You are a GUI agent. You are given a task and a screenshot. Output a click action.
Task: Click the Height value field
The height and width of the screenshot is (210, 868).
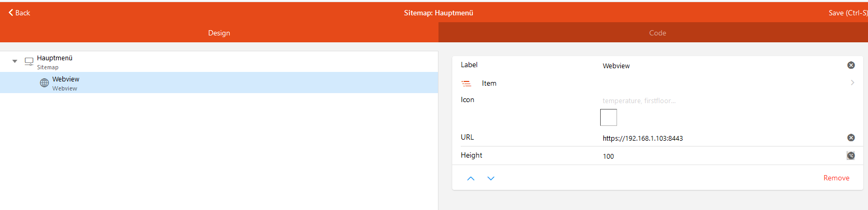pyautogui.click(x=722, y=156)
